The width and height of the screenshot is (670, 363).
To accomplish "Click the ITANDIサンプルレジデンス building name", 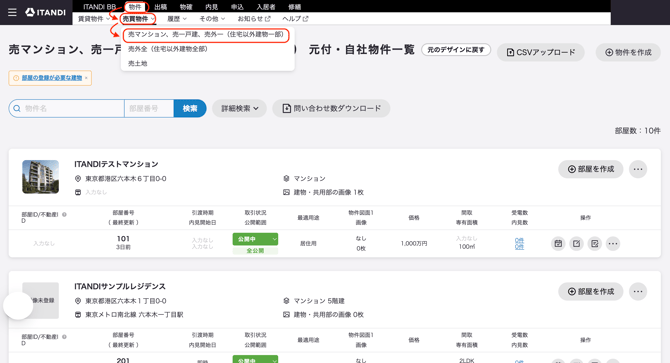I will pyautogui.click(x=120, y=286).
